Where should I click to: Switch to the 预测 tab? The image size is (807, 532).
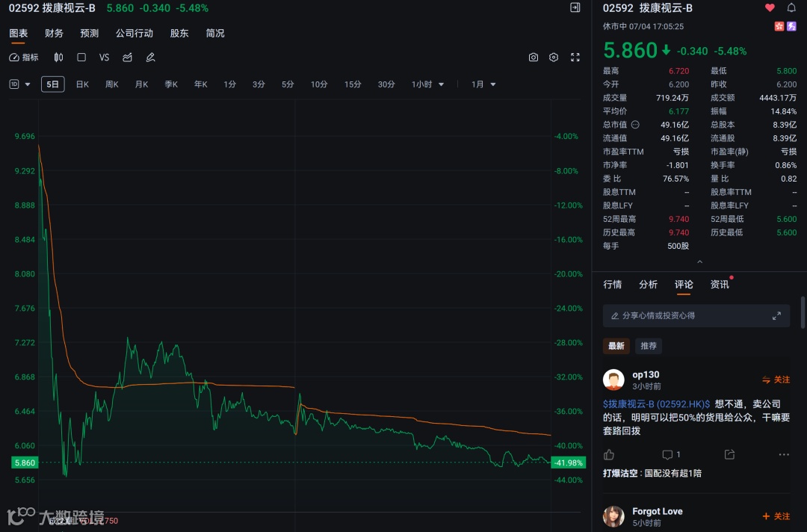tap(90, 33)
